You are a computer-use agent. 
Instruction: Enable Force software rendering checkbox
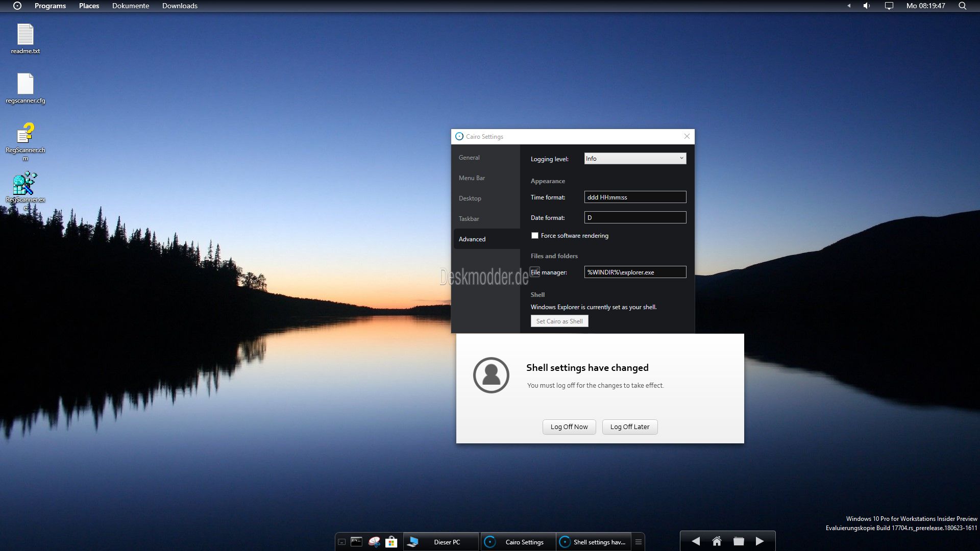[535, 236]
